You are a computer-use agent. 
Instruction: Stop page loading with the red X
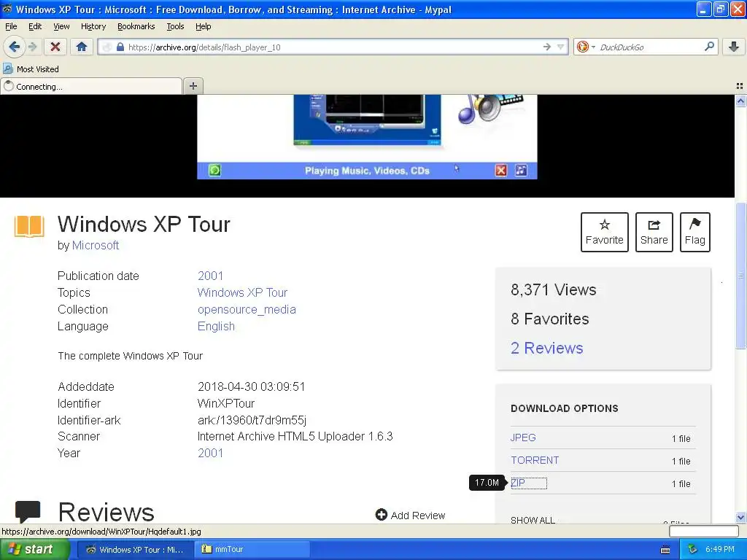[x=55, y=47]
